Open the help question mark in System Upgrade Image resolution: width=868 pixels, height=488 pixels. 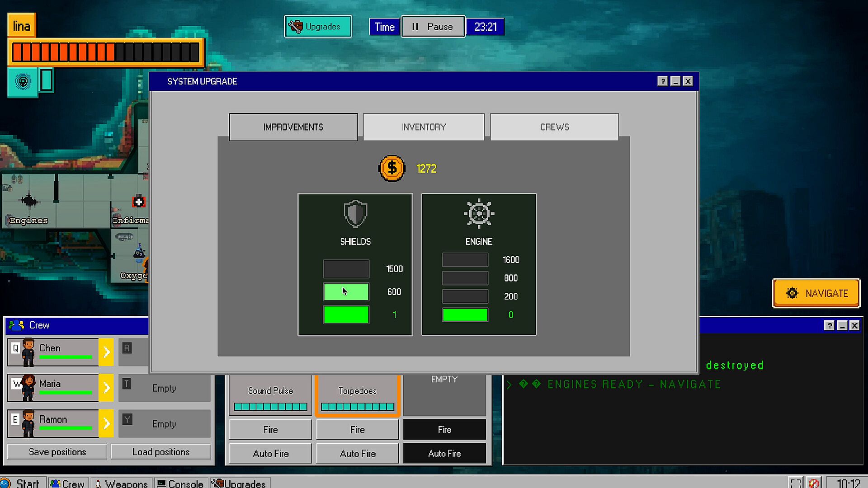(x=662, y=81)
